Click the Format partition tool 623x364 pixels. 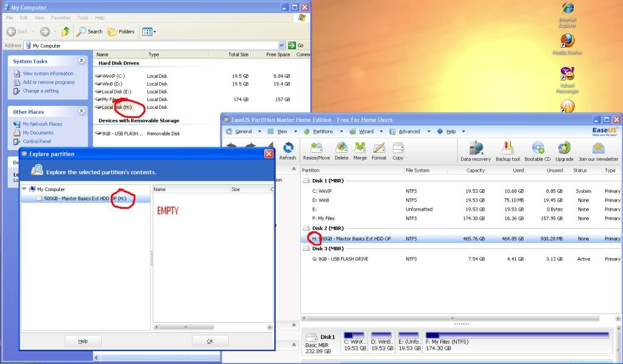pos(379,151)
